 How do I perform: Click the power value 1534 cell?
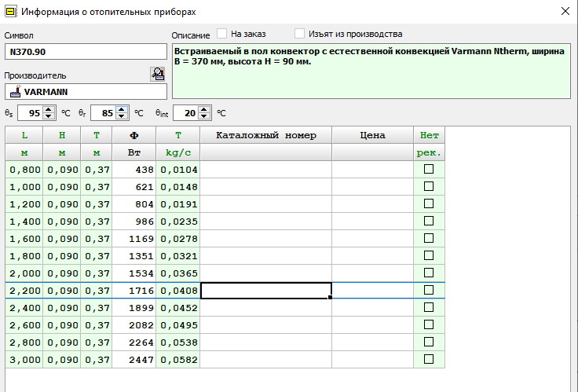click(x=133, y=273)
